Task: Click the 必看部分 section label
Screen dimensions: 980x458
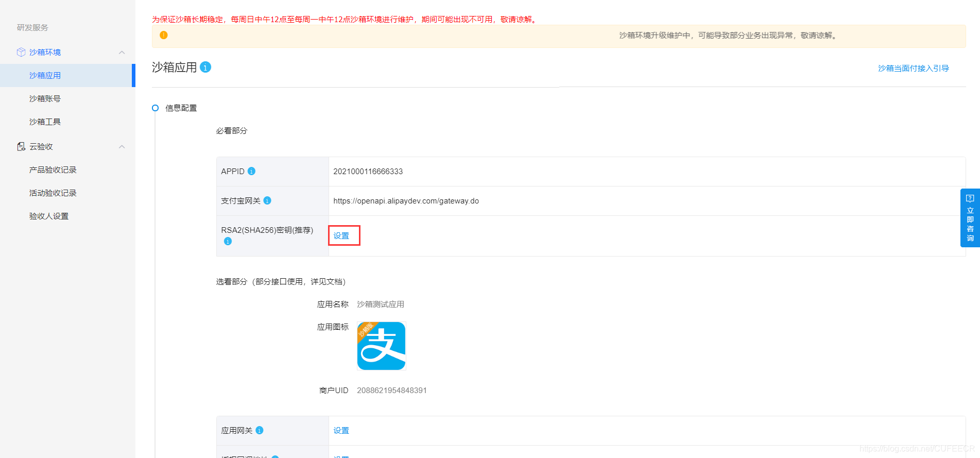Action: [x=232, y=130]
